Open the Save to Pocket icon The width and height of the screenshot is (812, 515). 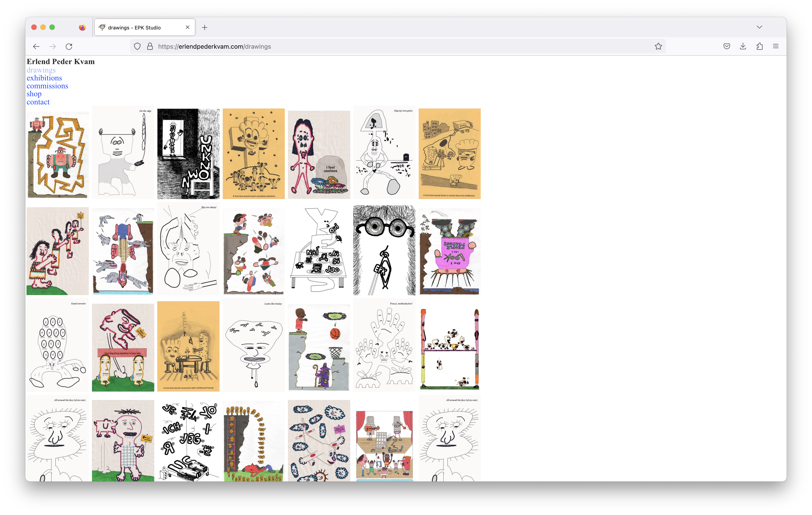(x=727, y=46)
